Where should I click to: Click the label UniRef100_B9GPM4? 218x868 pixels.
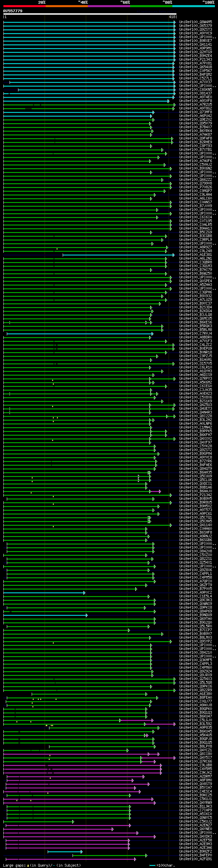(x=196, y=453)
